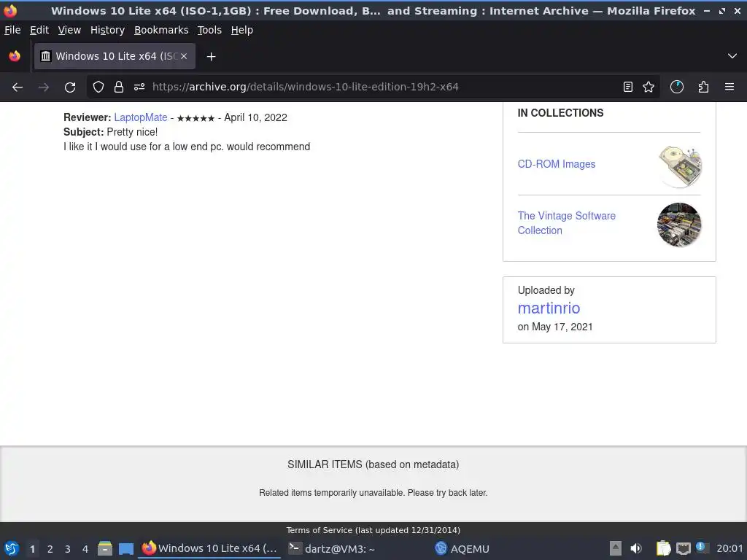Open a new tab with the plus

click(x=211, y=57)
